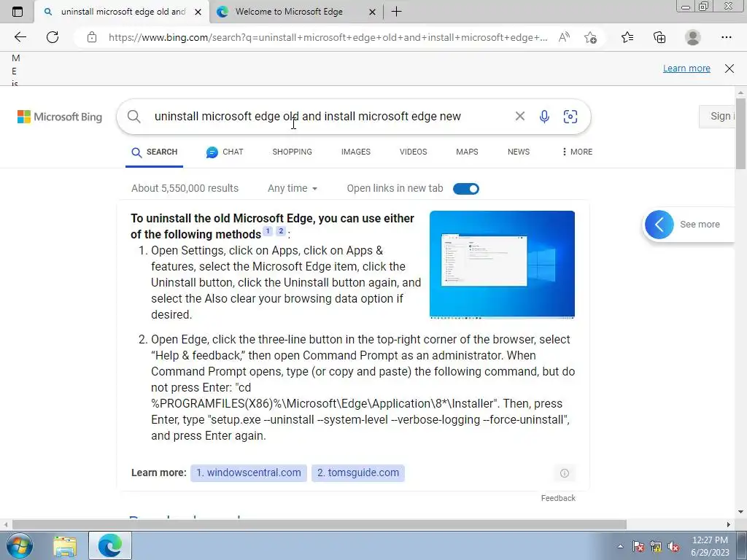Switch to the NEWS tab
The height and width of the screenshot is (560, 747).
click(519, 152)
